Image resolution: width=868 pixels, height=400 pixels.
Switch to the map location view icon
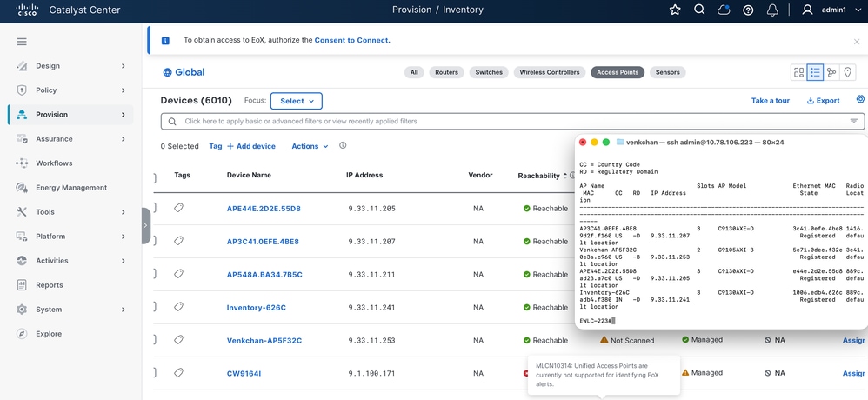click(x=847, y=72)
